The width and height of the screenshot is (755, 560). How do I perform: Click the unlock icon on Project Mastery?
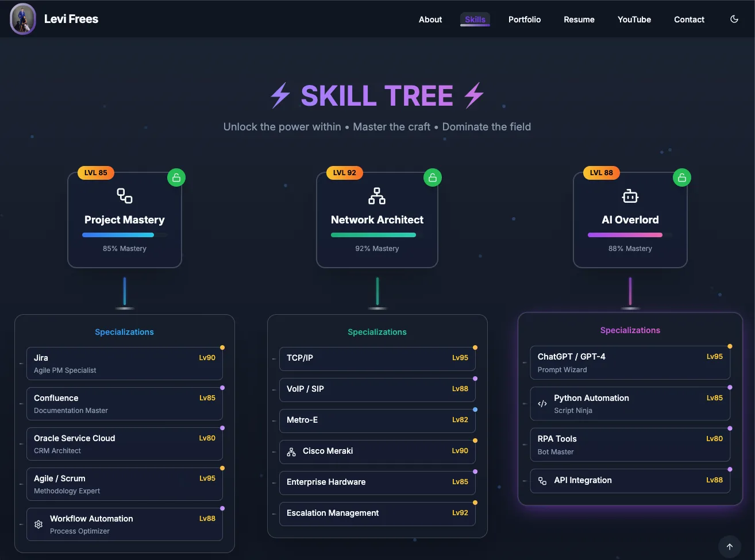pyautogui.click(x=176, y=177)
